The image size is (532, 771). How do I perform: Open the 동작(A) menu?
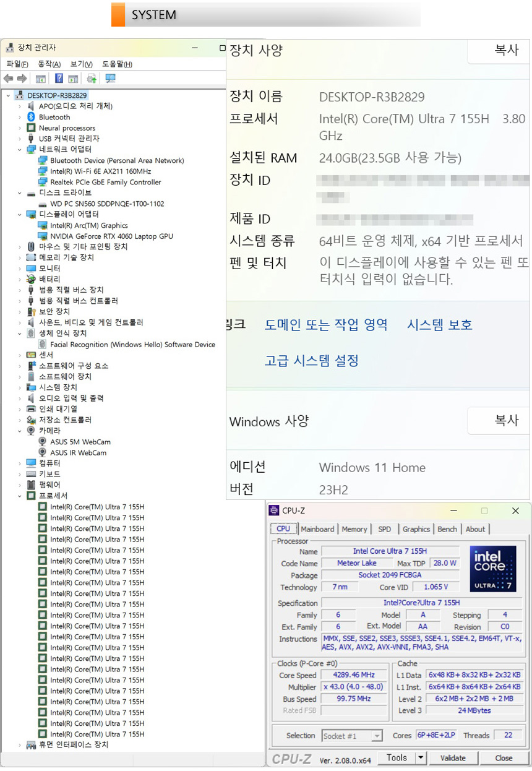49,64
